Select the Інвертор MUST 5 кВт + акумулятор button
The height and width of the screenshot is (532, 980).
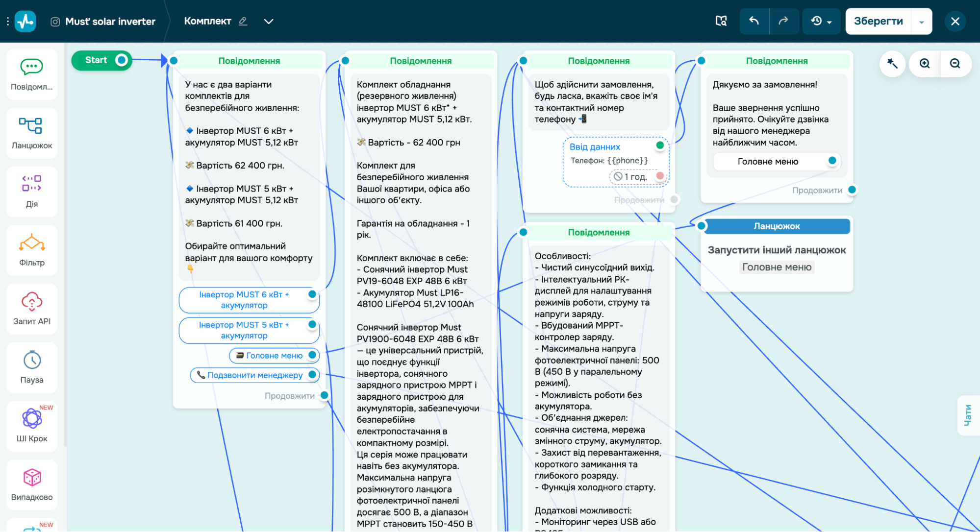pyautogui.click(x=249, y=330)
